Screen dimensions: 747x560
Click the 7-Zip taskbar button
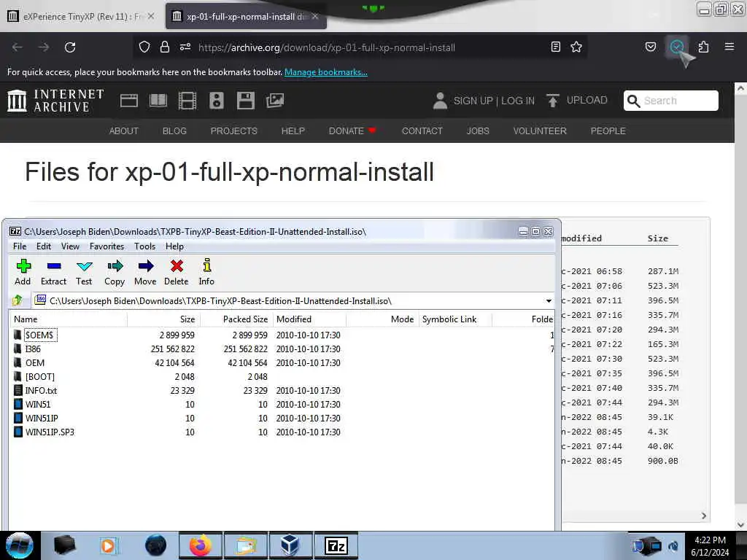click(x=336, y=545)
